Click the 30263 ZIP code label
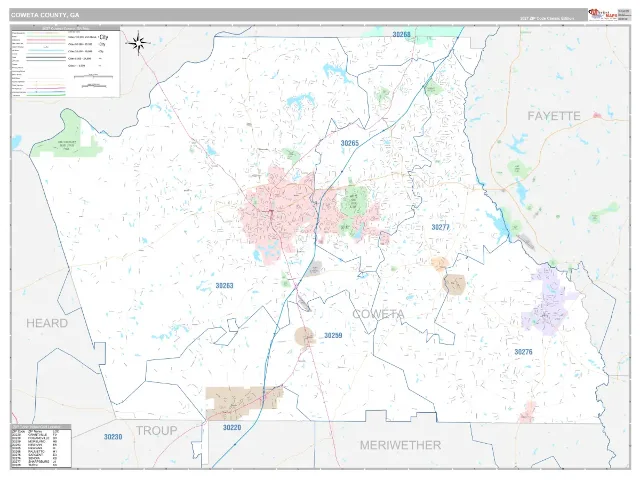Image resolution: width=640 pixels, height=480 pixels. tap(224, 286)
